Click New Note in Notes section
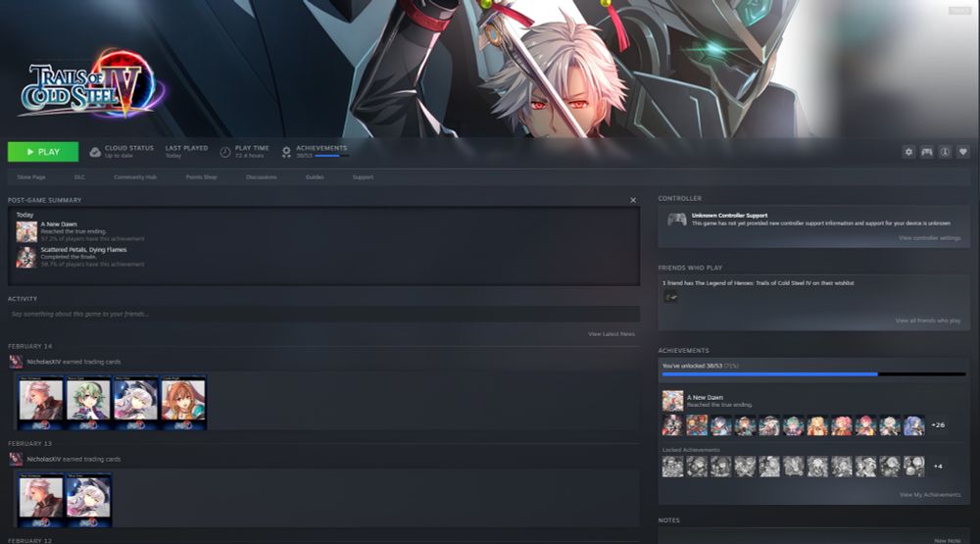 coord(948,540)
